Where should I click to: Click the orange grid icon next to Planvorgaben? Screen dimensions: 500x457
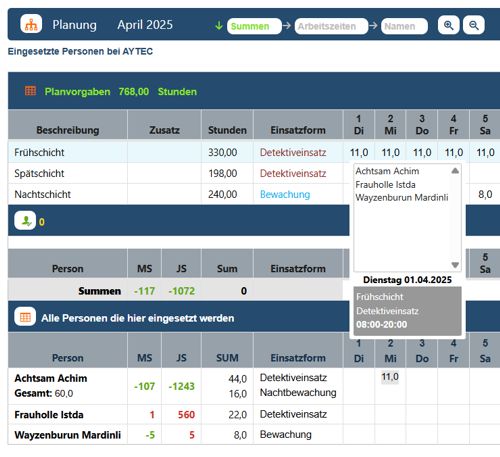click(x=30, y=91)
